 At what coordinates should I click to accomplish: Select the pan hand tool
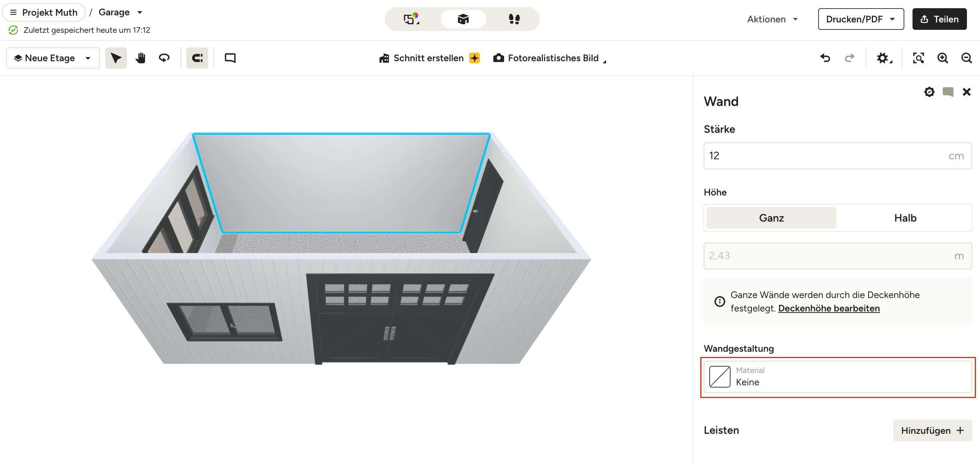pyautogui.click(x=140, y=58)
